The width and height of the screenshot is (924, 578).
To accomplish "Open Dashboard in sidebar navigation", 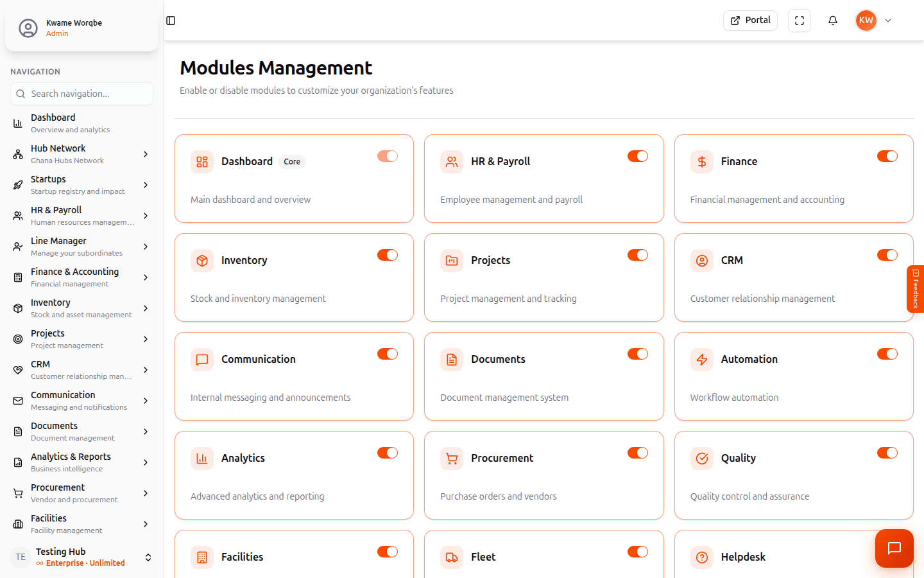I will coord(81,123).
